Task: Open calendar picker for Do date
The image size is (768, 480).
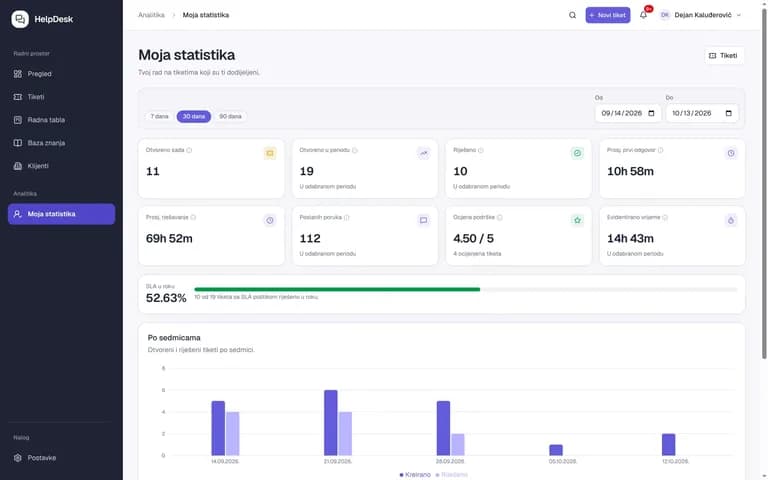Action: pyautogui.click(x=728, y=113)
